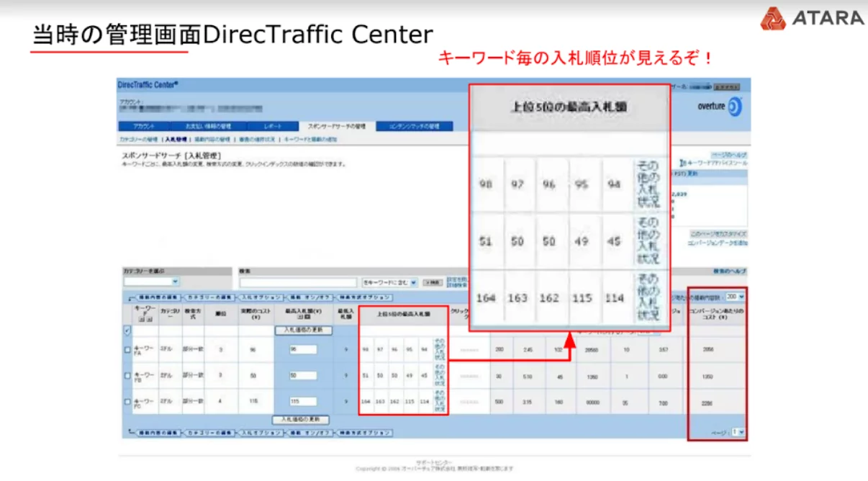
Task: Click the upper 検索方式オプション button above the table
Action: 365,297
